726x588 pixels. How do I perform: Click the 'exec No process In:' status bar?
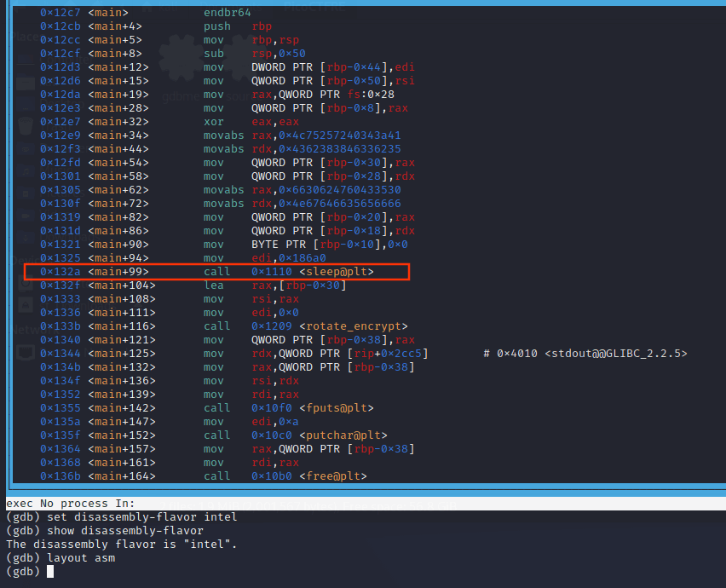click(x=366, y=504)
